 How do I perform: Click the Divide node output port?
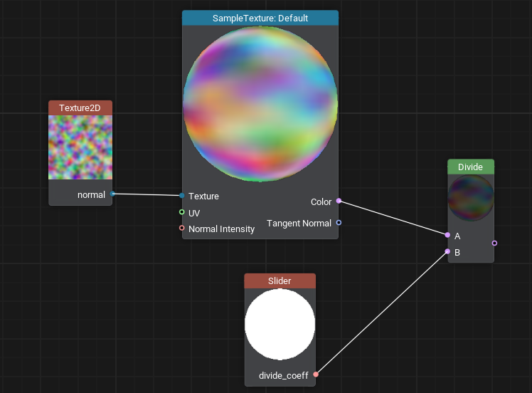494,243
